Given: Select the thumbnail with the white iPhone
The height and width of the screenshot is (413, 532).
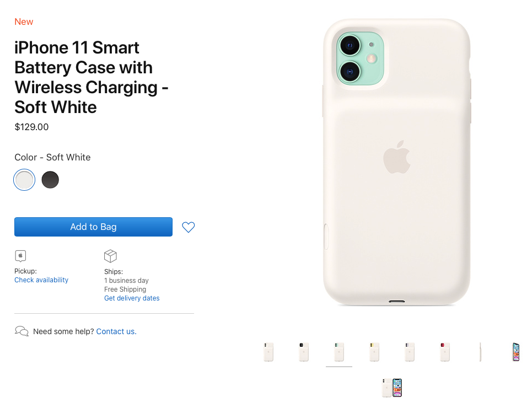Looking at the screenshot, I should 409,352.
